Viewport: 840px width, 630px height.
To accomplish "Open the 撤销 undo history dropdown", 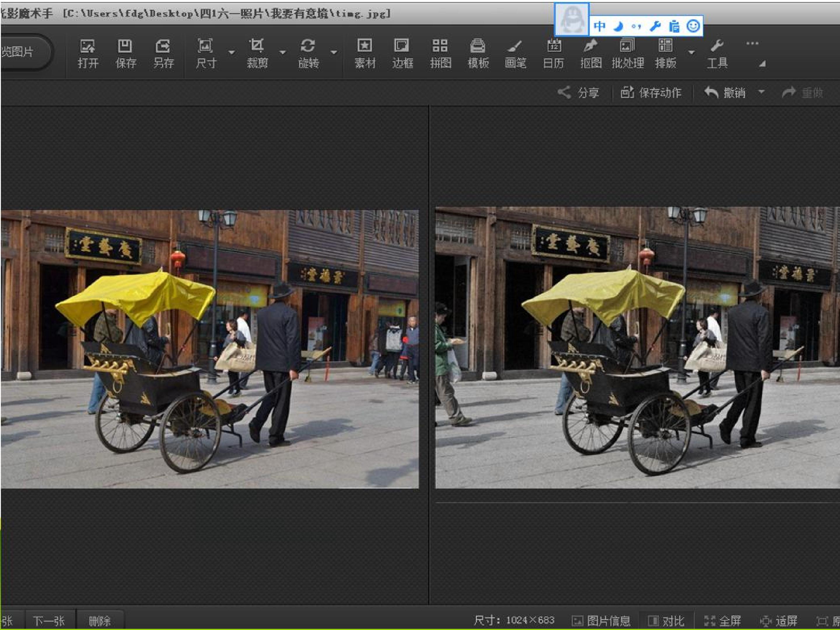I will tap(761, 92).
